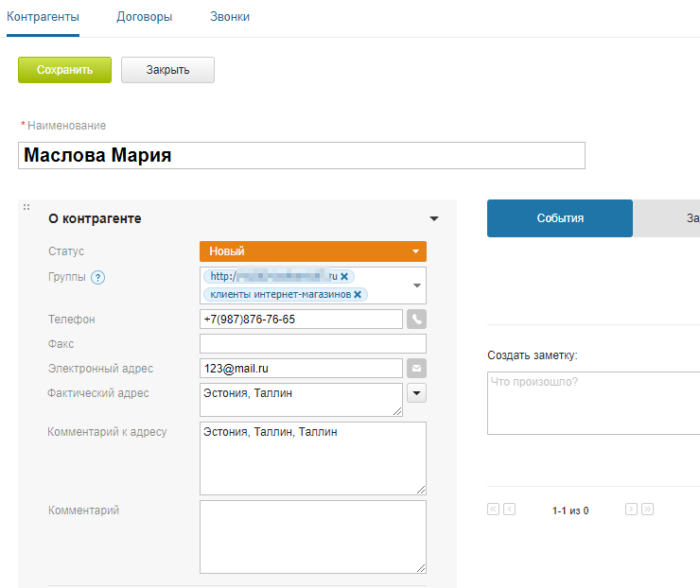Click the email envelope icon beside 123@mail.ru
The height and width of the screenshot is (588, 700).
(x=416, y=368)
